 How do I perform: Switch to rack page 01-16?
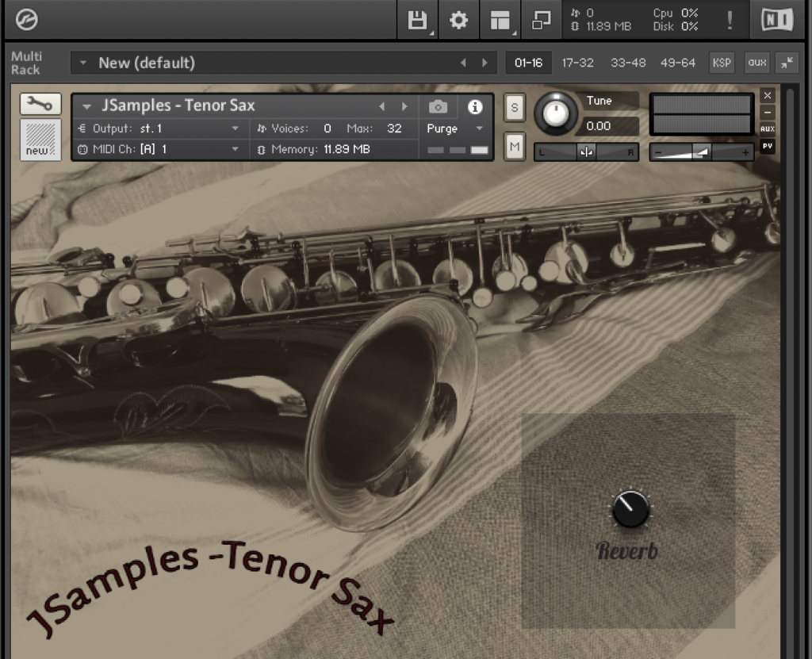click(x=528, y=63)
